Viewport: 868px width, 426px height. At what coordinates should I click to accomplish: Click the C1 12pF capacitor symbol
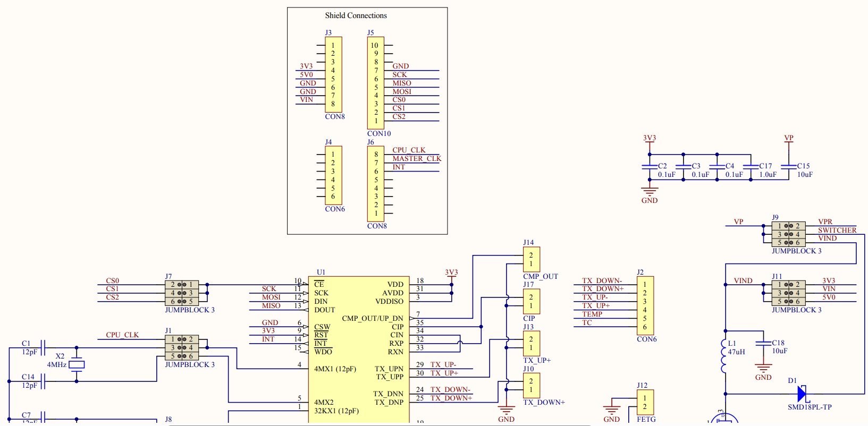click(x=44, y=348)
